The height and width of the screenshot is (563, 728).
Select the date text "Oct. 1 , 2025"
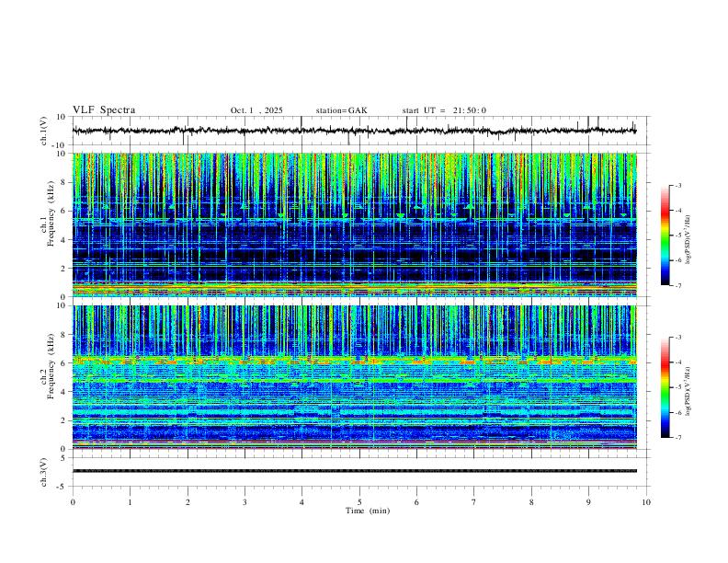pos(256,110)
